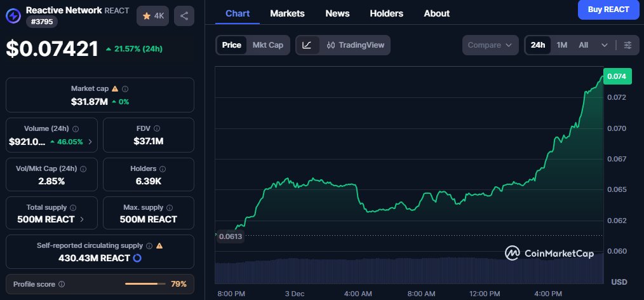Click the $37.1M FDV value

148,141
